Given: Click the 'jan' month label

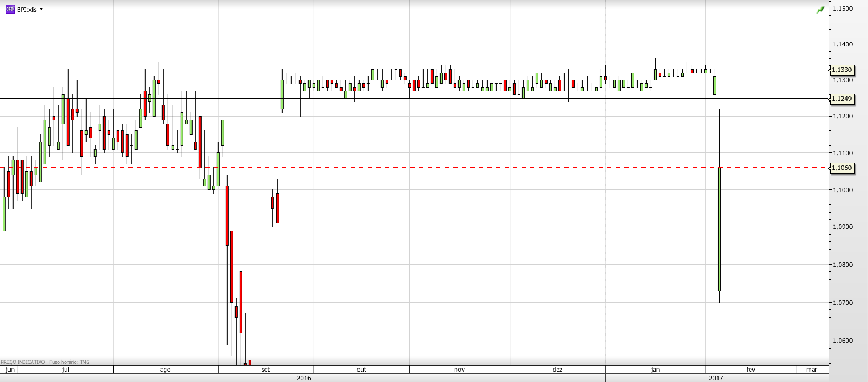Looking at the screenshot, I should tap(656, 370).
